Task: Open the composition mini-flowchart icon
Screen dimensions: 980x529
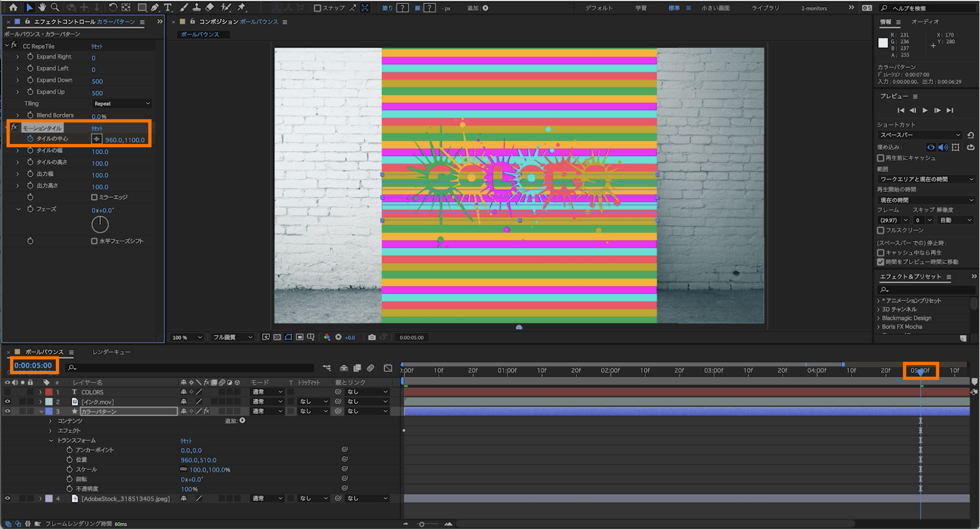Action: 327,368
